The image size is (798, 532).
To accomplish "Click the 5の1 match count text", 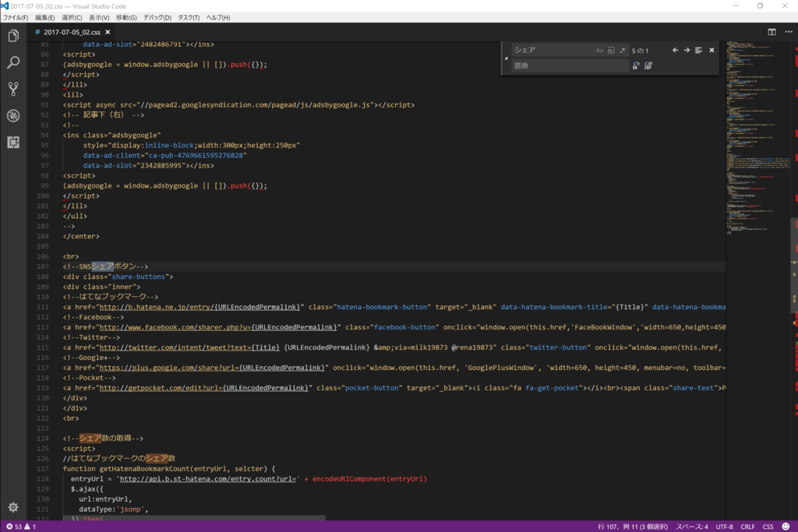I will pyautogui.click(x=640, y=51).
